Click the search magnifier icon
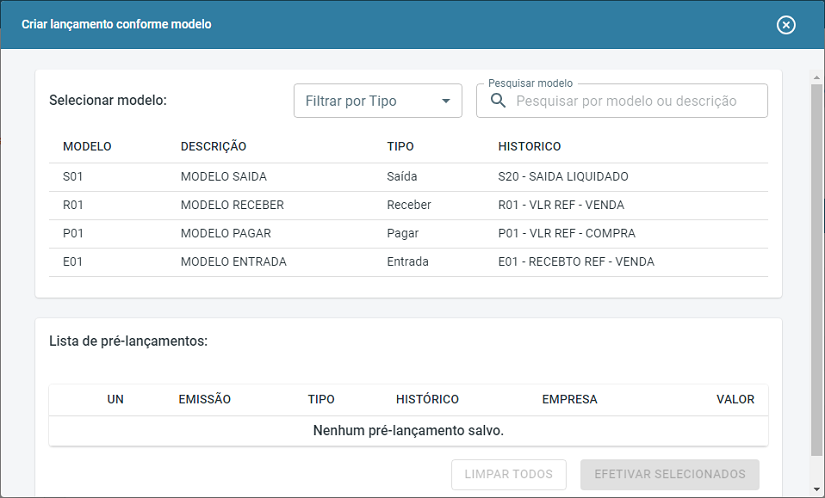The height and width of the screenshot is (498, 825). [498, 101]
